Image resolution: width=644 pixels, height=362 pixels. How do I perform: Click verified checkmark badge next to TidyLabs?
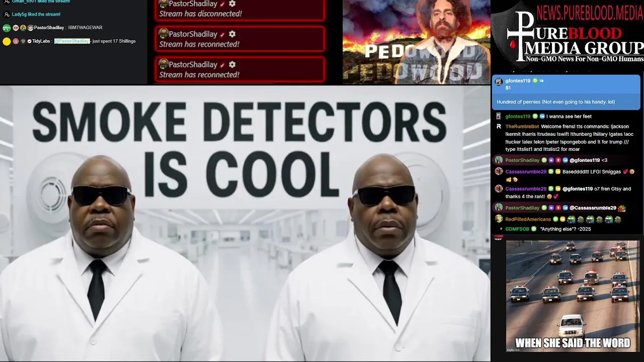coord(29,41)
